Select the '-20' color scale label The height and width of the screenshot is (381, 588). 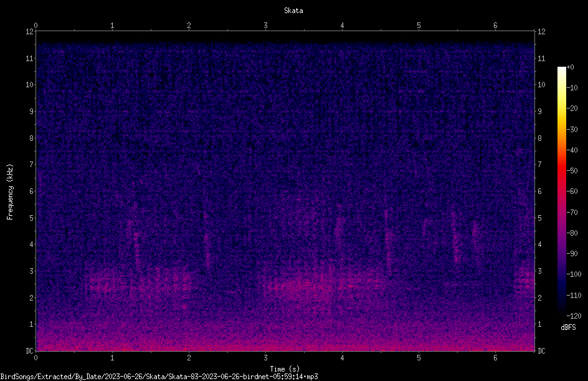point(572,109)
